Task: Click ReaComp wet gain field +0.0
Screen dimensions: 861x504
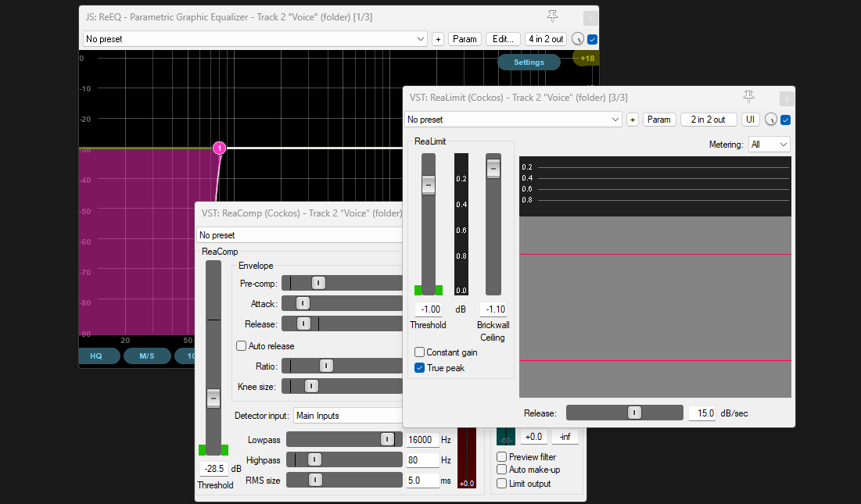Action: (534, 437)
